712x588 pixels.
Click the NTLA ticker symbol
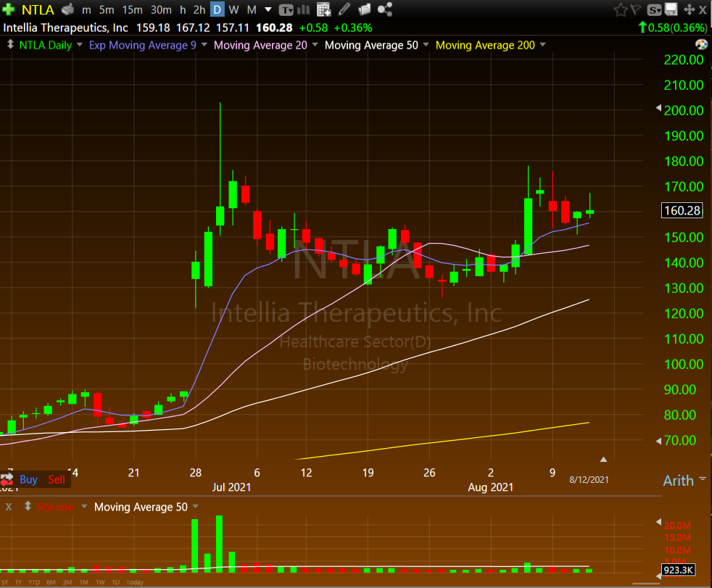38,9
